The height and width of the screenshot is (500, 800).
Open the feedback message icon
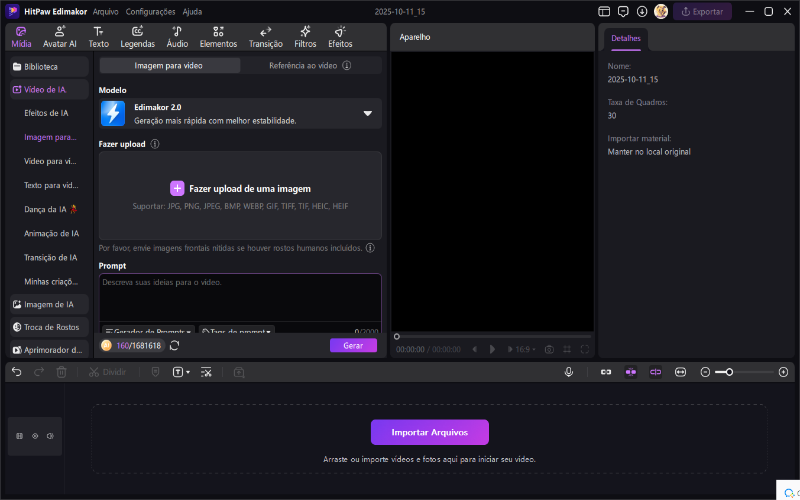[x=623, y=11]
